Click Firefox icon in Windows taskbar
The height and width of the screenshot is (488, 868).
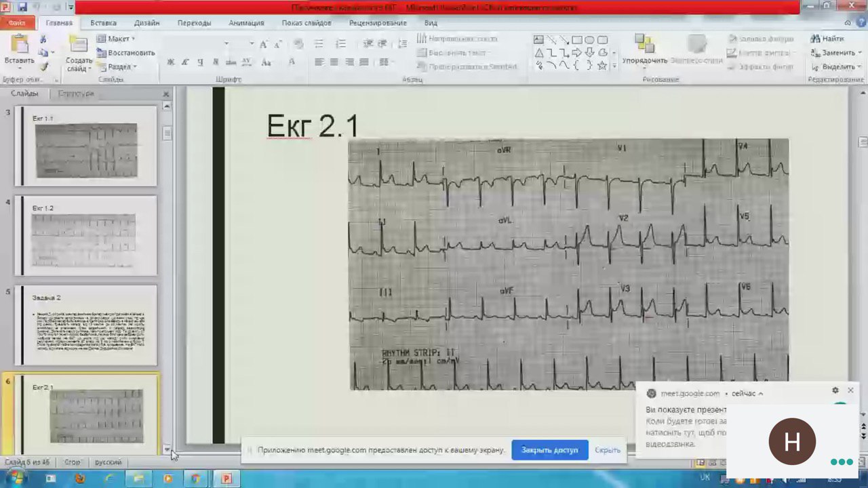pyautogui.click(x=79, y=479)
